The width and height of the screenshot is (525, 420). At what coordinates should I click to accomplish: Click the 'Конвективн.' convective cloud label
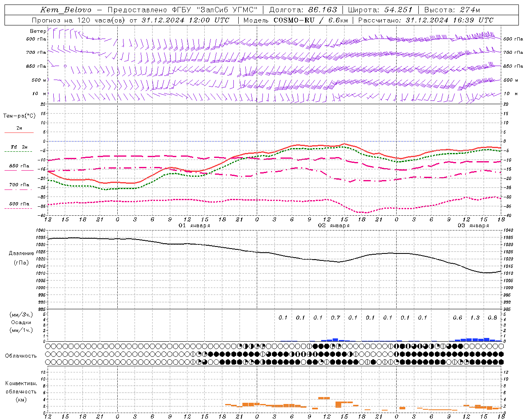pos(21,383)
